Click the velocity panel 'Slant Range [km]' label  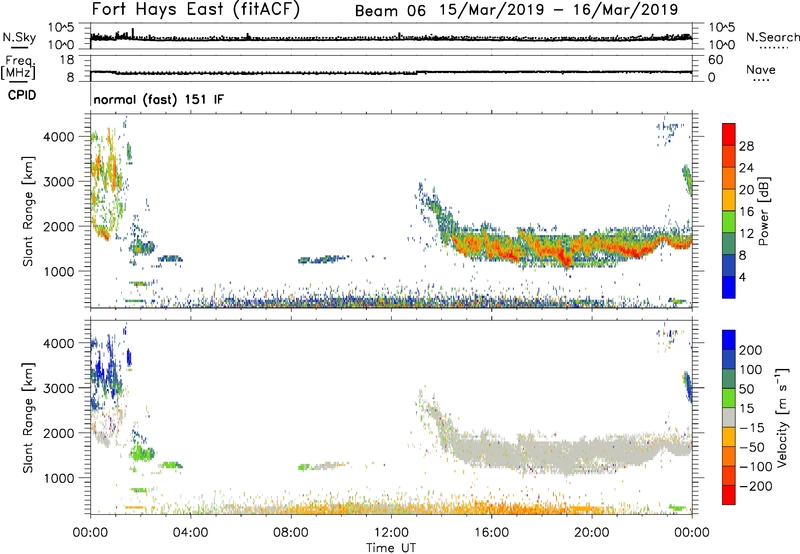click(x=28, y=417)
